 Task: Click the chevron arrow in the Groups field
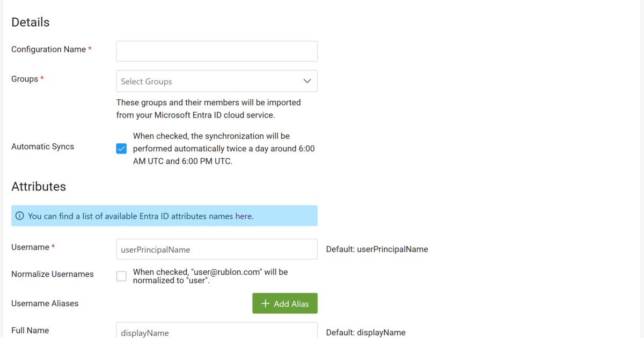coord(307,81)
